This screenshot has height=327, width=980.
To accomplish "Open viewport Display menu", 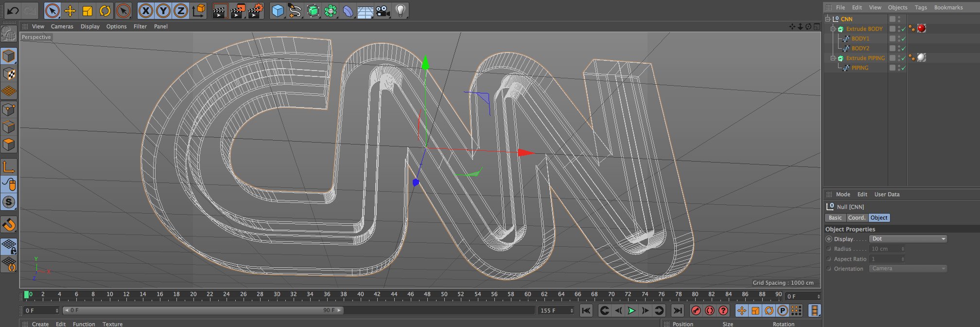I will coord(90,27).
